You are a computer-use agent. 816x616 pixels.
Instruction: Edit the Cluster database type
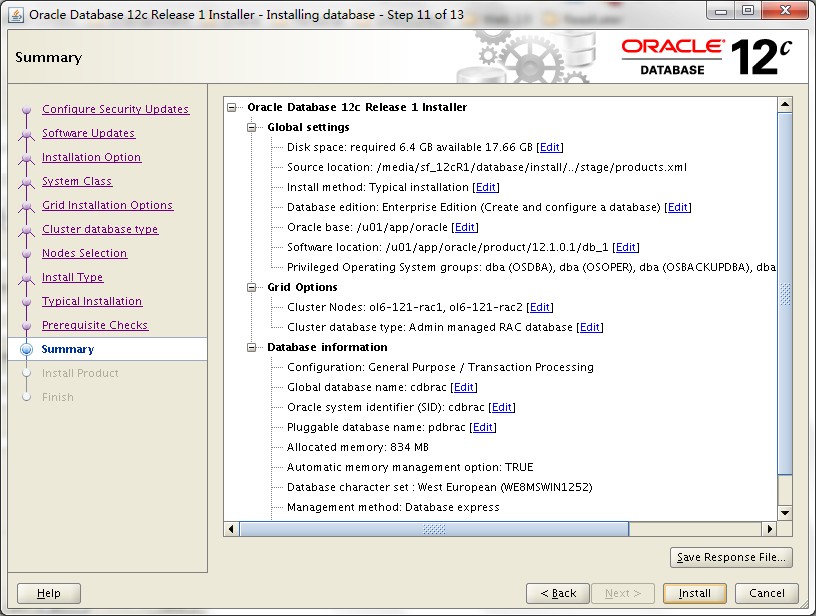590,327
